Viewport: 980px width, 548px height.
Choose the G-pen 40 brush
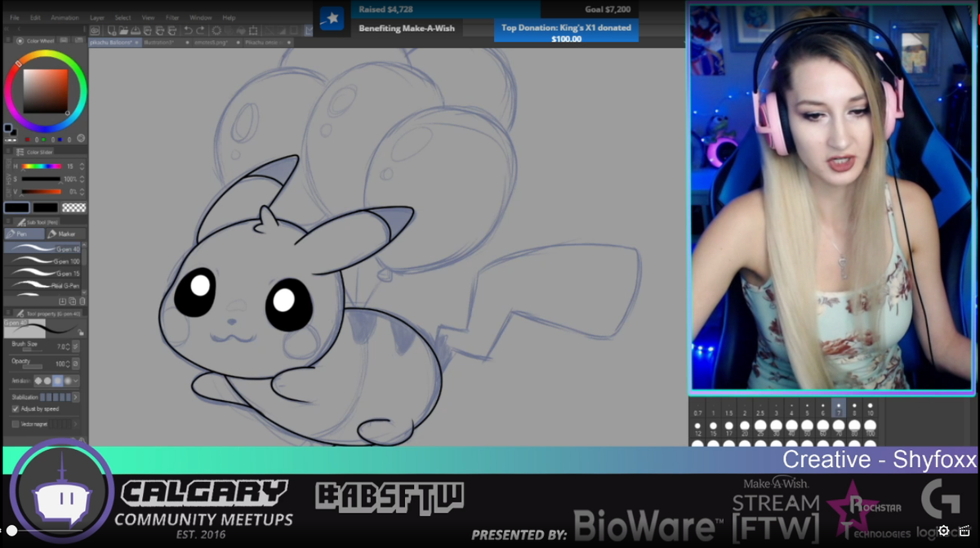click(x=42, y=248)
